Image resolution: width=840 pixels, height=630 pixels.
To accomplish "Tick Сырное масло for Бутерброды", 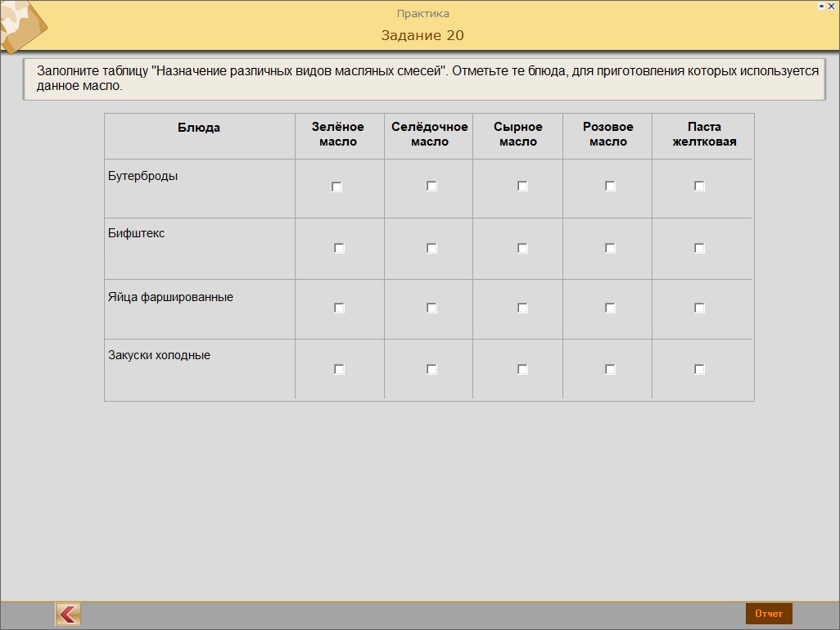I will (x=522, y=187).
